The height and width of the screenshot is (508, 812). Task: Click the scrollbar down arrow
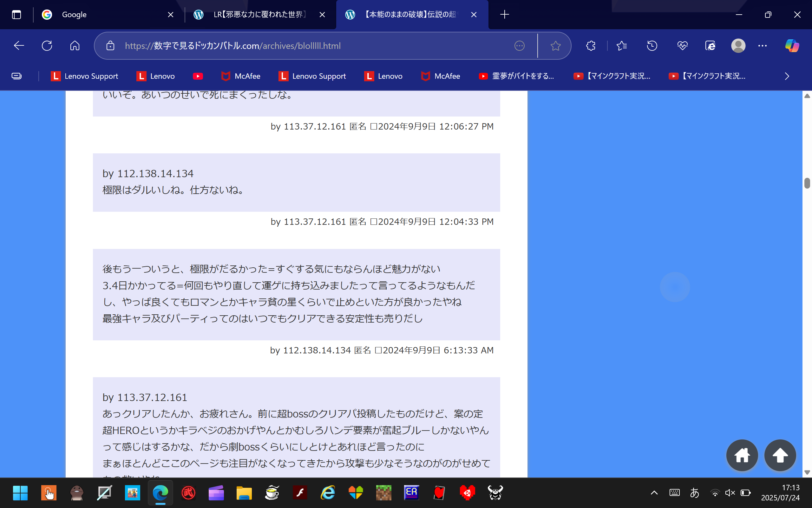[x=807, y=472]
